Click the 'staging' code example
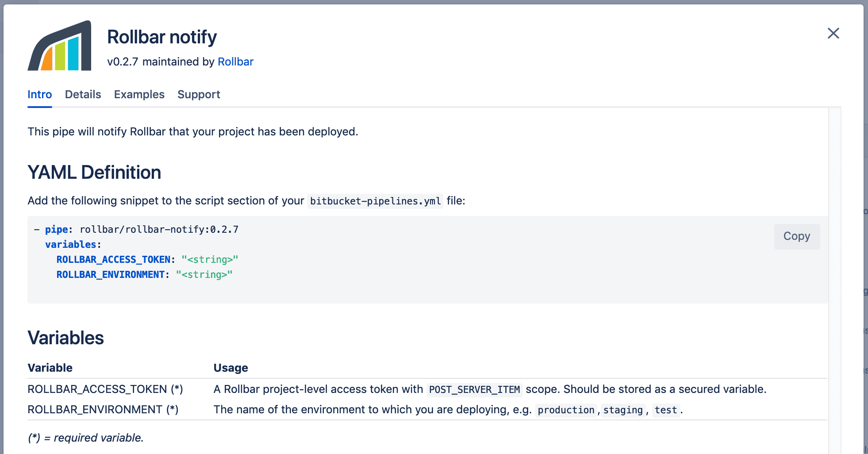The height and width of the screenshot is (454, 868). tap(623, 410)
